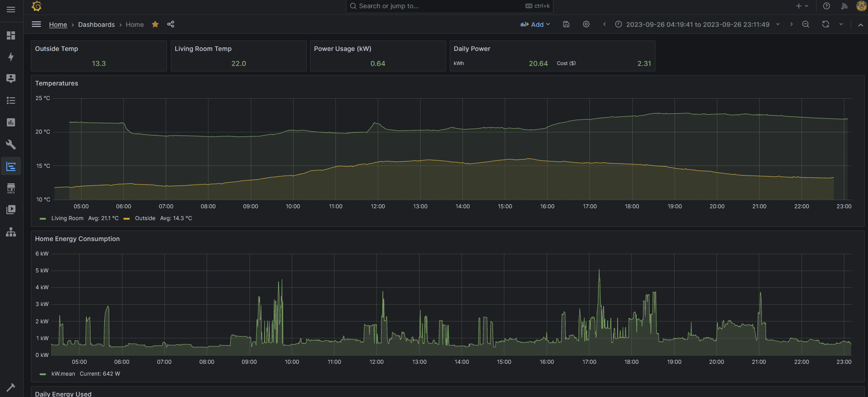The image size is (868, 397).
Task: Open dashboard settings gear
Action: click(586, 25)
